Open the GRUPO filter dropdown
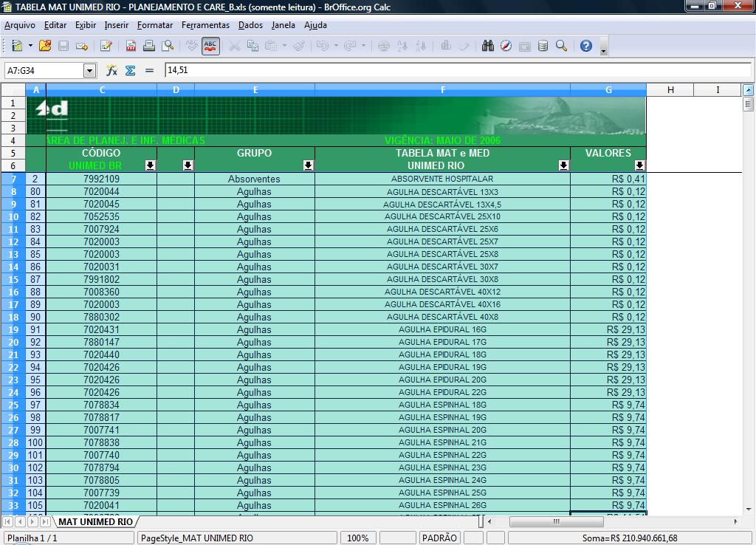Screen dimensions: 756x545 [x=309, y=165]
